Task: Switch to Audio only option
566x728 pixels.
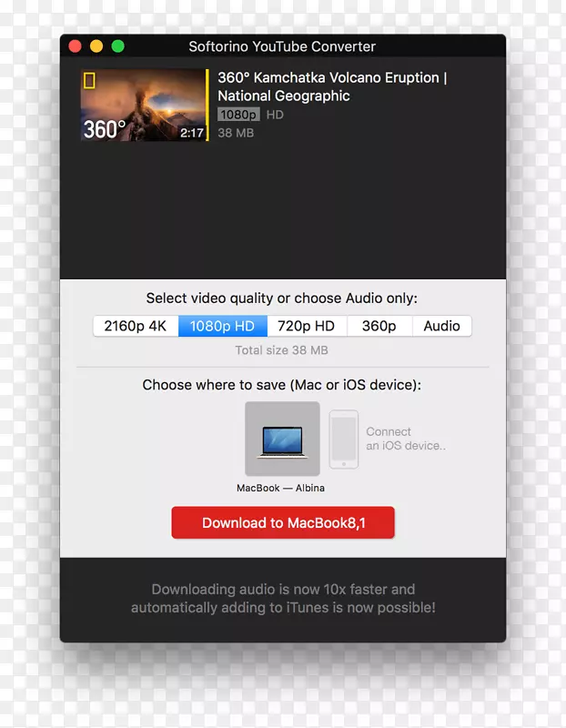Action: (x=441, y=326)
